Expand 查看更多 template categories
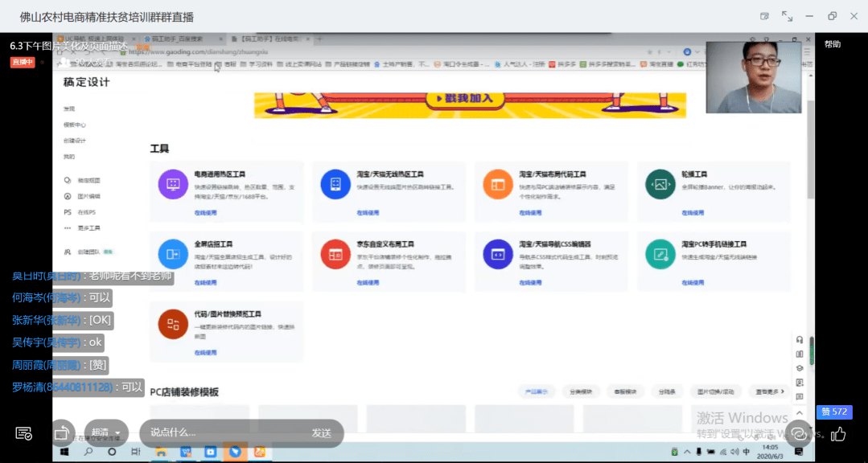Image resolution: width=868 pixels, height=463 pixels. pyautogui.click(x=769, y=391)
